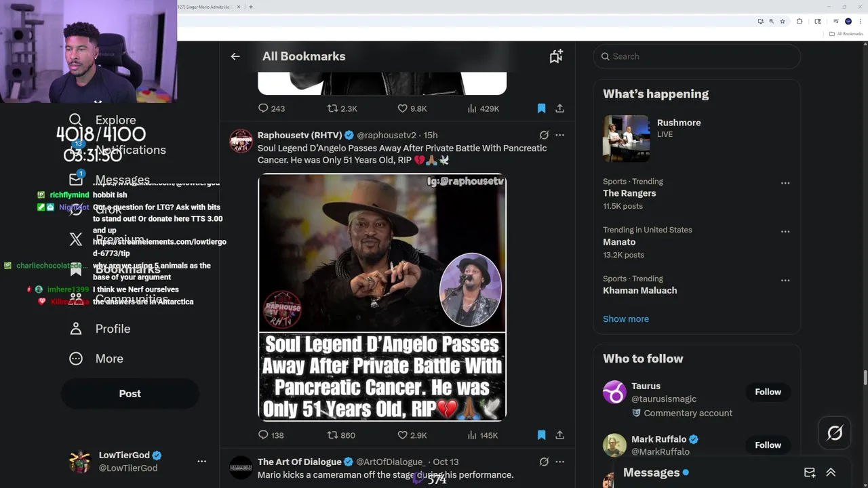Open Chrome profile avatar
The image size is (868, 488).
(x=848, y=21)
